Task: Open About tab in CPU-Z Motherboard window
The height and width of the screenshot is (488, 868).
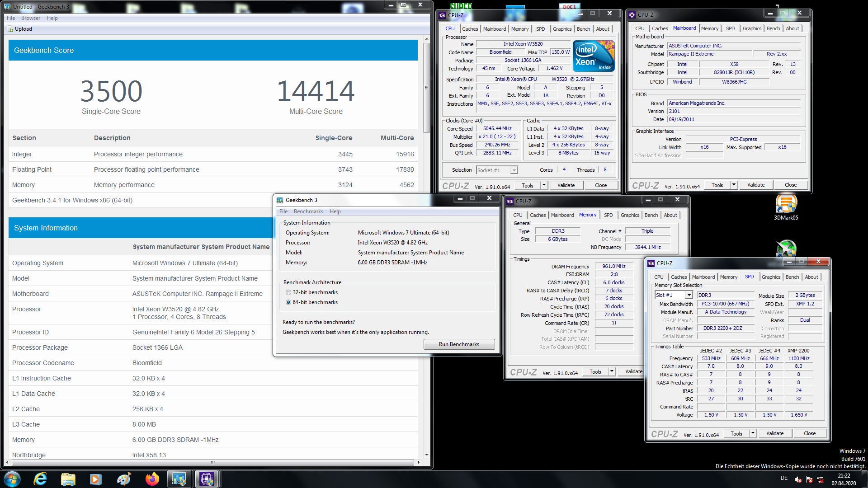Action: (792, 28)
